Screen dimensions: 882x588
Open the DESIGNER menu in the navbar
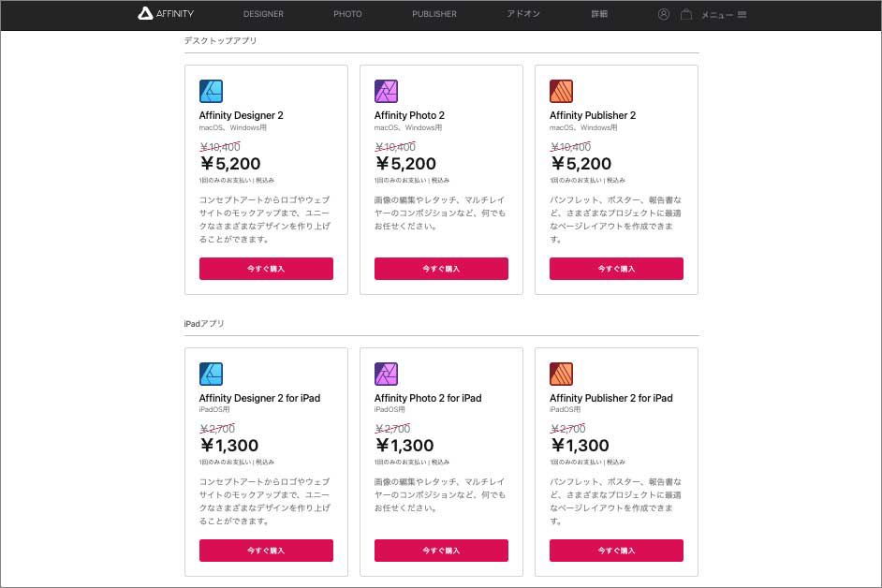coord(263,14)
